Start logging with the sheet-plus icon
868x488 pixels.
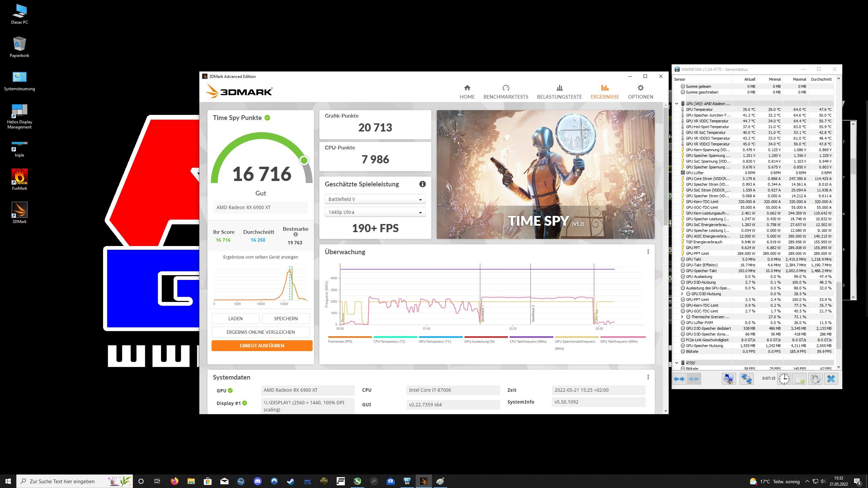(x=800, y=379)
